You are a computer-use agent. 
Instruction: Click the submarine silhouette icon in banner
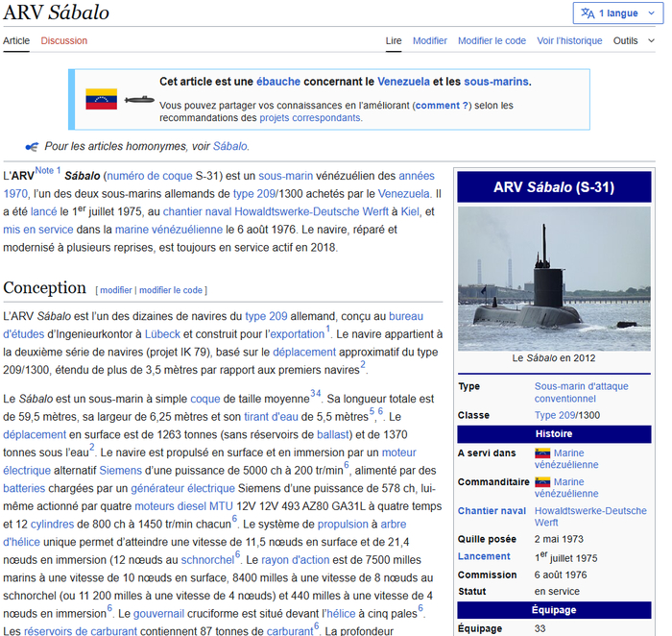pos(138,100)
